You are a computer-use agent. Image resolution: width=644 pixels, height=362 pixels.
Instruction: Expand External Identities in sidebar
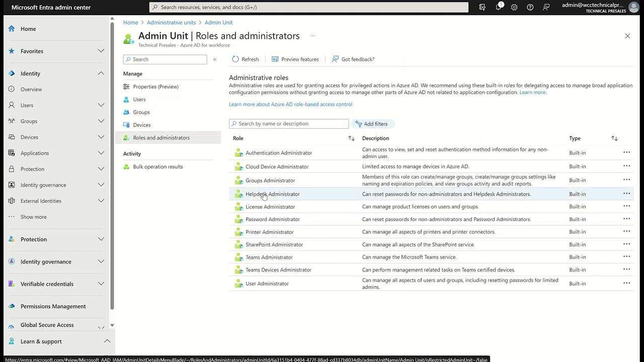(101, 201)
